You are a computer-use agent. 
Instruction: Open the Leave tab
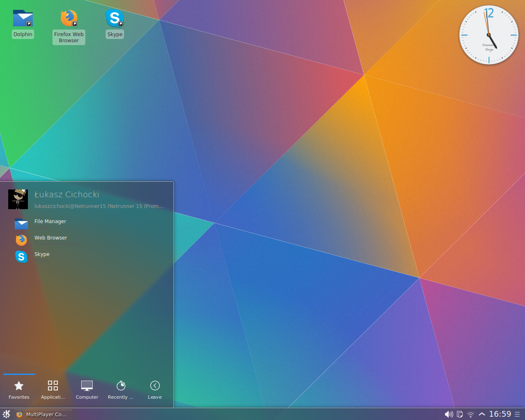click(x=155, y=390)
